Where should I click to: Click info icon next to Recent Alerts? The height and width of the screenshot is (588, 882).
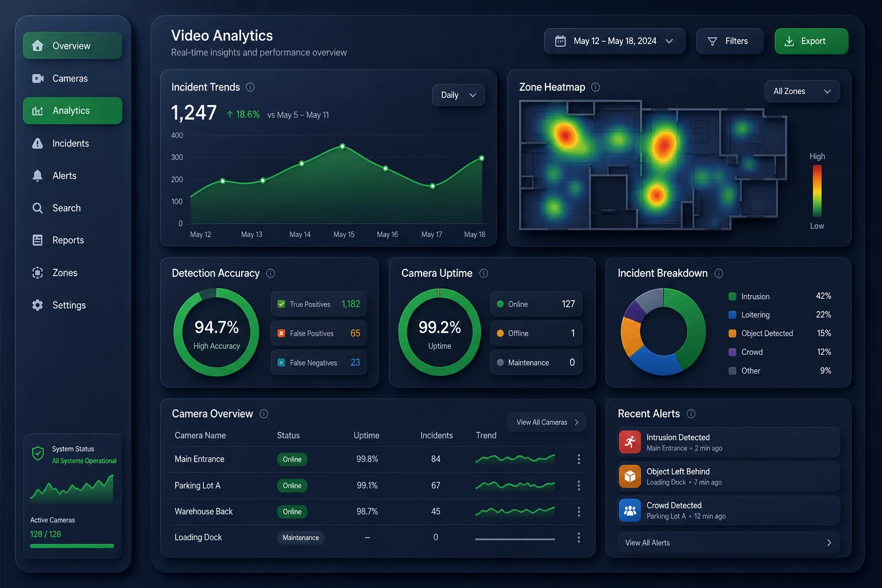(691, 413)
